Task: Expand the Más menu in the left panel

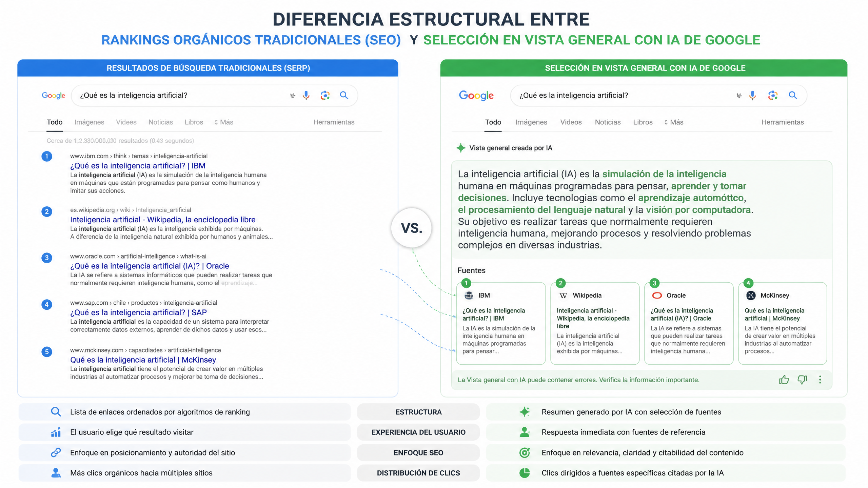Action: pyautogui.click(x=224, y=122)
